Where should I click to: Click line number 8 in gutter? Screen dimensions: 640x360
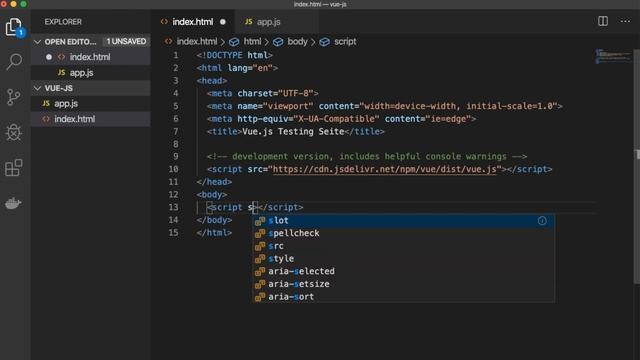click(x=176, y=144)
